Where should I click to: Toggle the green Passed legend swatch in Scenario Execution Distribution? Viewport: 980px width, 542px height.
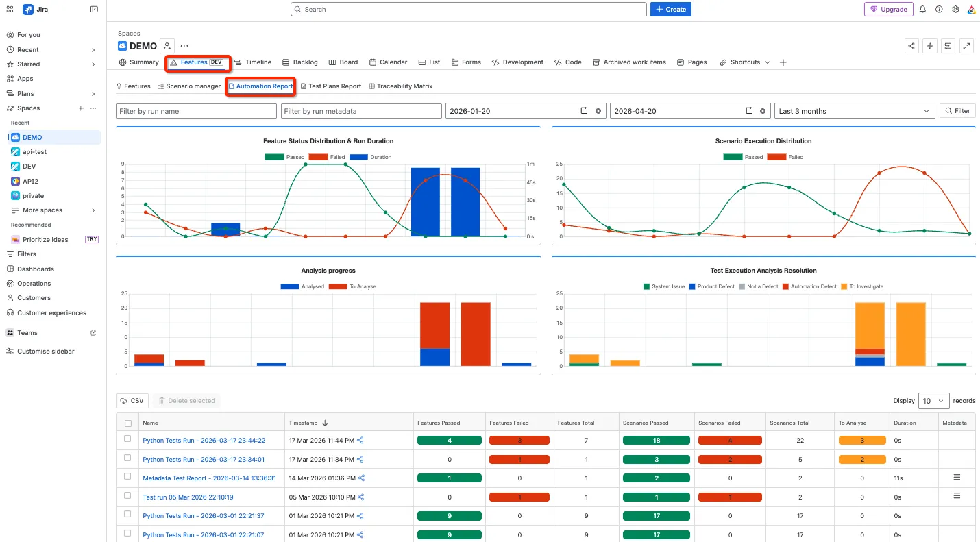[733, 157]
